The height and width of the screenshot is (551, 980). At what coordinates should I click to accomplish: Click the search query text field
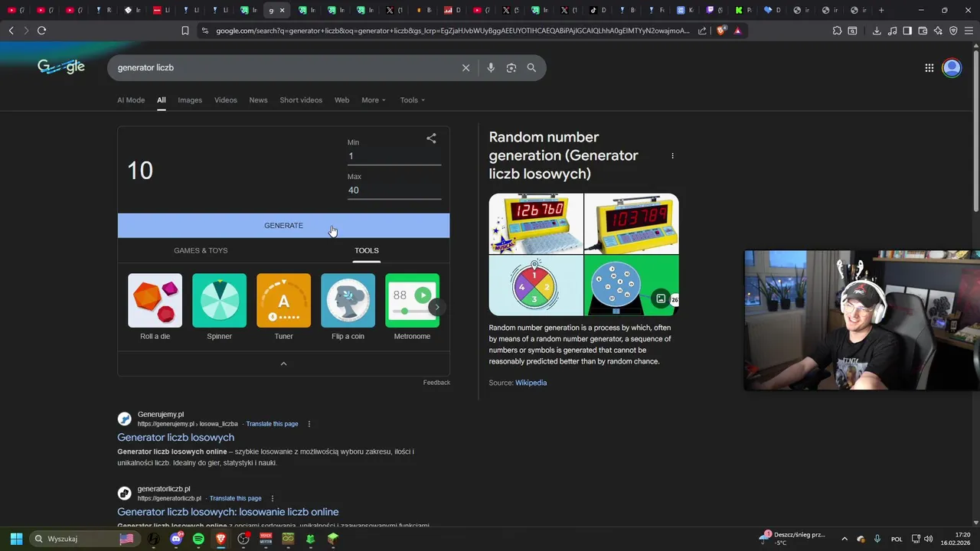pyautogui.click(x=283, y=68)
